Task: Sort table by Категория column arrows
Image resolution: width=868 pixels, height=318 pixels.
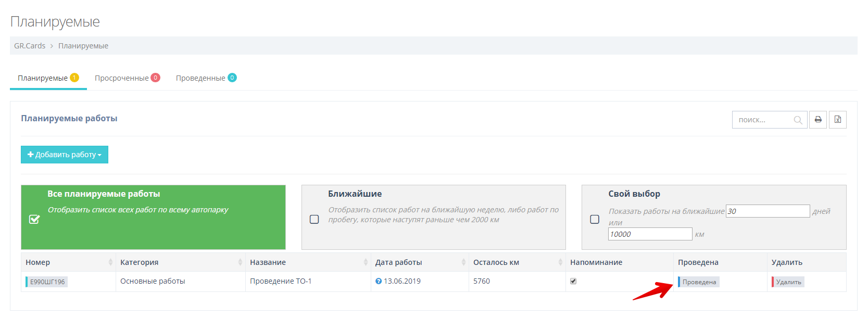Action: tap(240, 262)
